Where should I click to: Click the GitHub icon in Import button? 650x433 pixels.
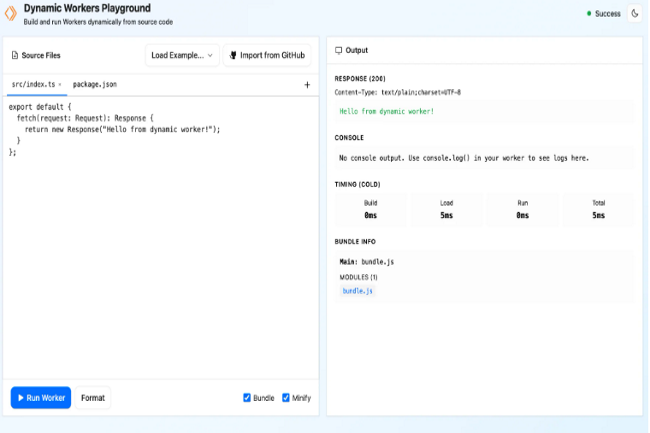[x=233, y=55]
